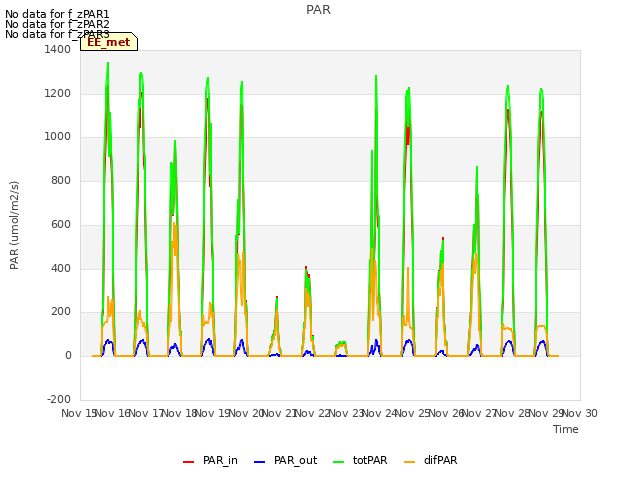Click the blue PAR_out legend swatch
The height and width of the screenshot is (480, 640).
pyautogui.click(x=259, y=462)
